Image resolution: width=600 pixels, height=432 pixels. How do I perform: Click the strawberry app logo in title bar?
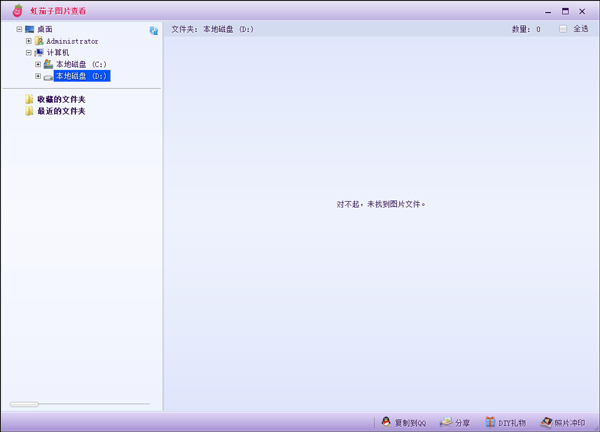click(x=17, y=10)
